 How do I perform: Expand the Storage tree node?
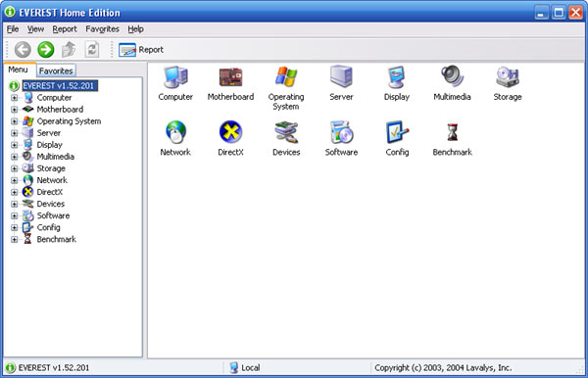tap(15, 168)
